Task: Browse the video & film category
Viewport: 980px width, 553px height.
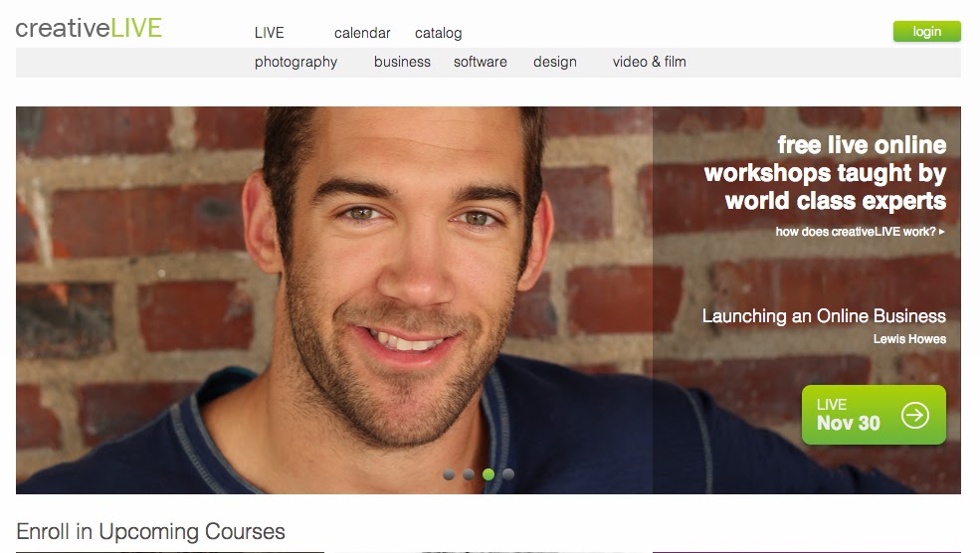Action: pos(650,62)
